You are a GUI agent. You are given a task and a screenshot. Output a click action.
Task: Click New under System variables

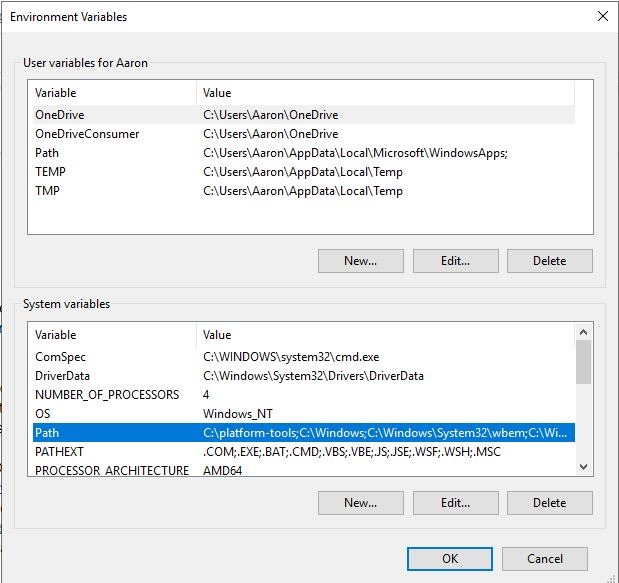(360, 502)
